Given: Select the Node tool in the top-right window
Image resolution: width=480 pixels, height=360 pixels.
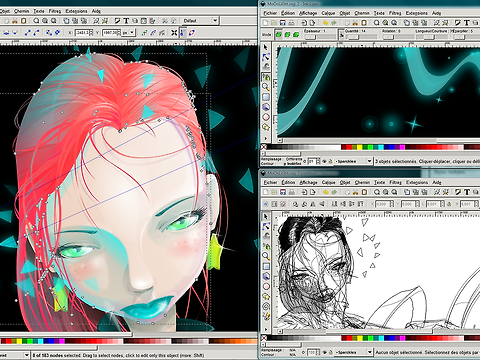Looking at the screenshot, I should pos(266,57).
